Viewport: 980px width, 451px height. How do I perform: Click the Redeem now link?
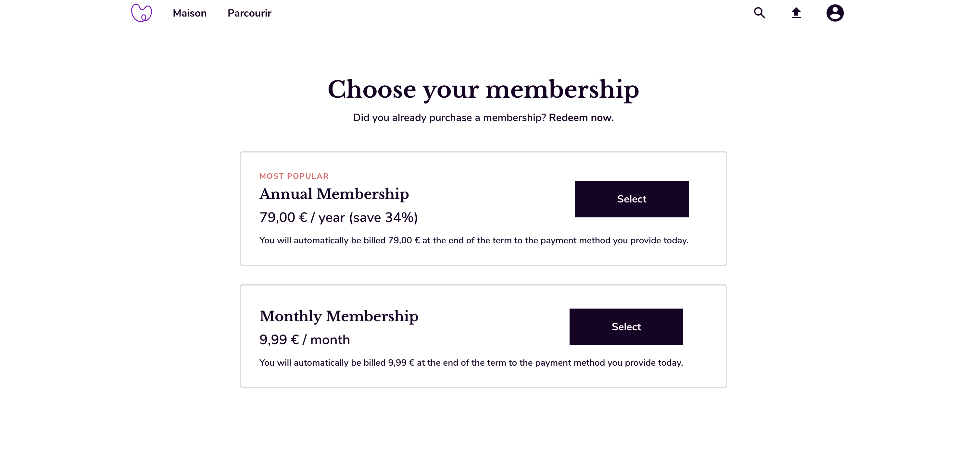581,118
